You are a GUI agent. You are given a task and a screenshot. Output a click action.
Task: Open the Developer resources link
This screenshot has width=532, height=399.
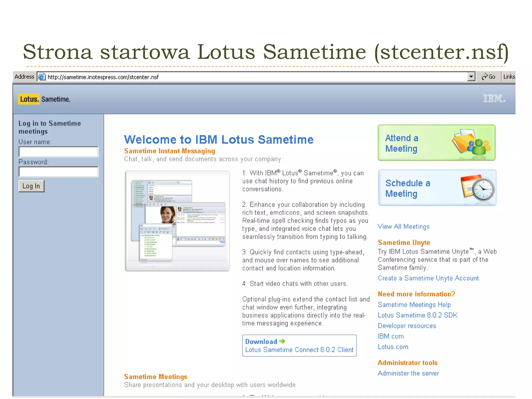click(x=407, y=326)
